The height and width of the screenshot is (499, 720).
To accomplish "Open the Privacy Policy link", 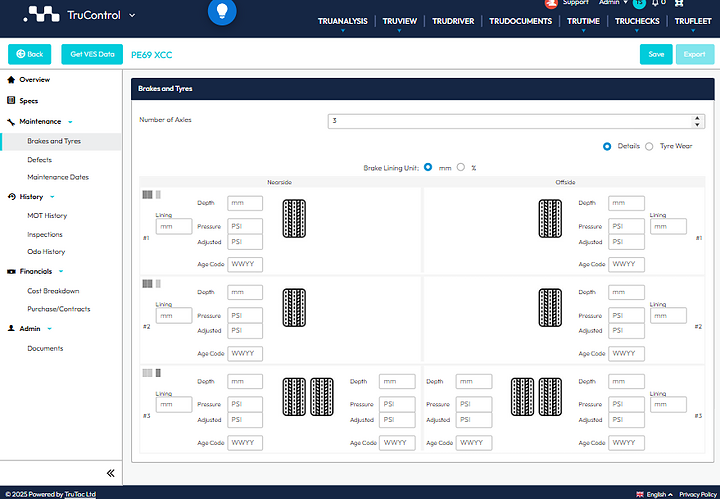I will (x=698, y=494).
